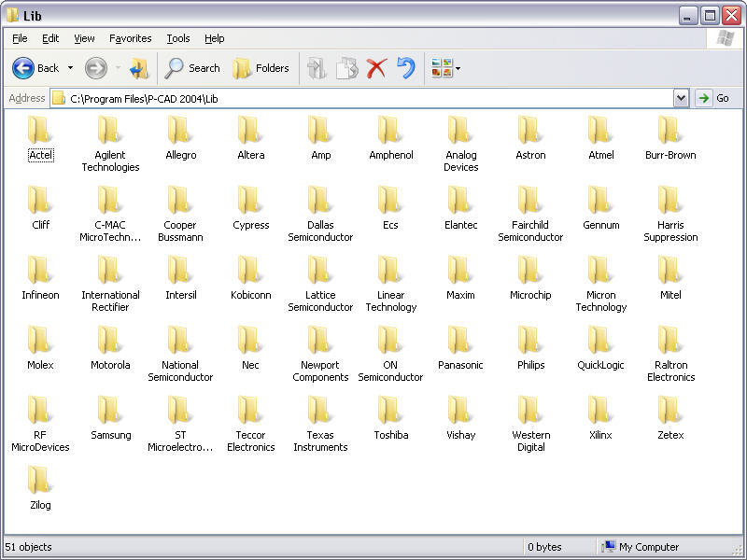Select the Actel folder
The image size is (747, 560).
point(40,138)
